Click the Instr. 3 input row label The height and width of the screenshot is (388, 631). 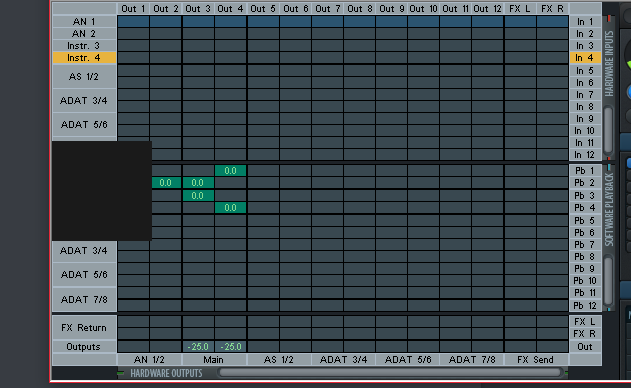tap(84, 45)
